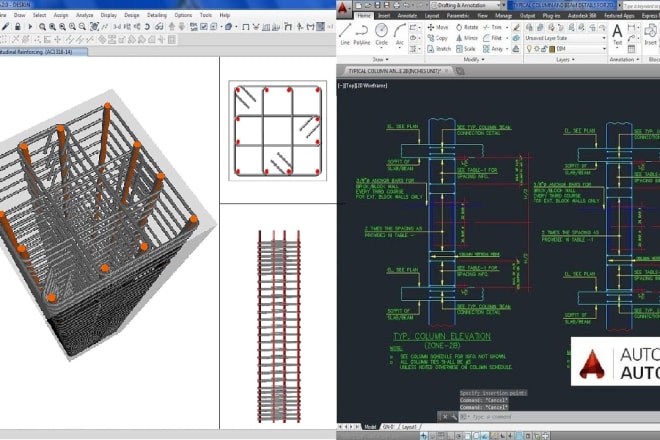This screenshot has height=440, width=660.
Task: Switch to the Parametric ribbon tab
Action: pos(458,16)
